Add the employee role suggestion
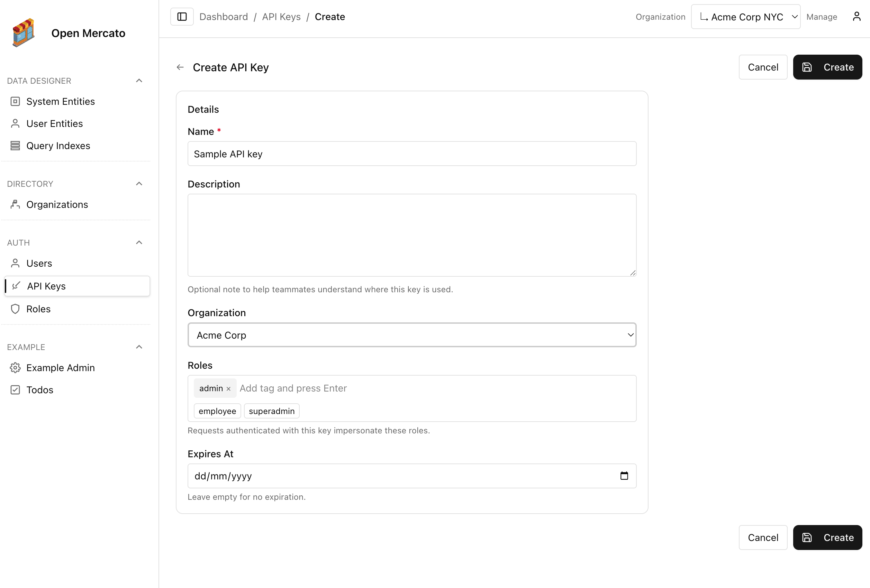The image size is (870, 588). click(x=217, y=411)
